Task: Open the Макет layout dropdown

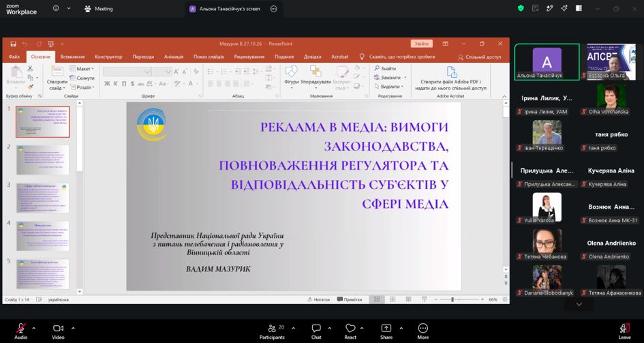Action: click(82, 69)
